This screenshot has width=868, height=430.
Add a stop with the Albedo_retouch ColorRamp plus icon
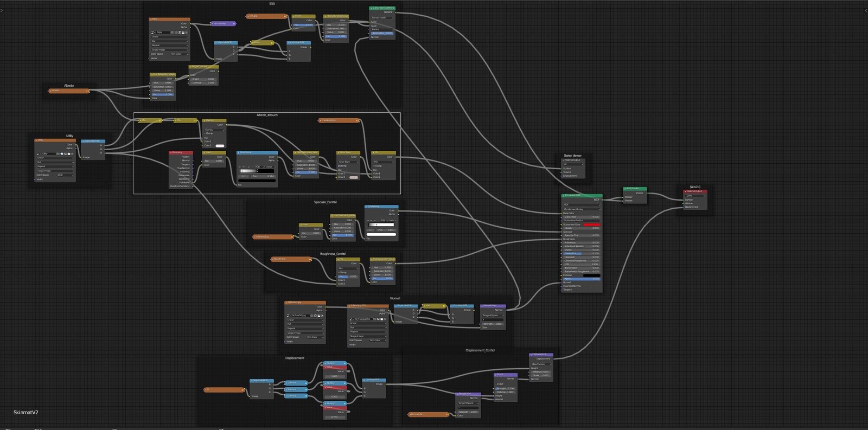(240, 166)
